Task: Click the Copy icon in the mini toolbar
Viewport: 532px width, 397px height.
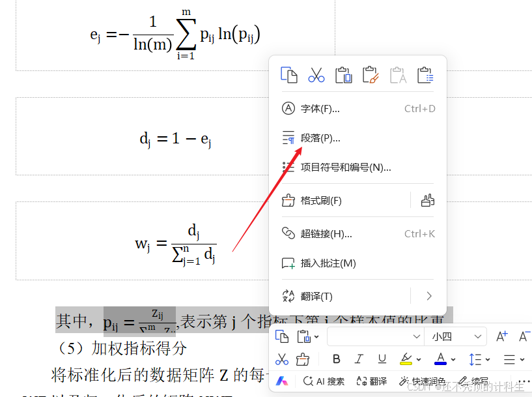Action: pos(282,336)
